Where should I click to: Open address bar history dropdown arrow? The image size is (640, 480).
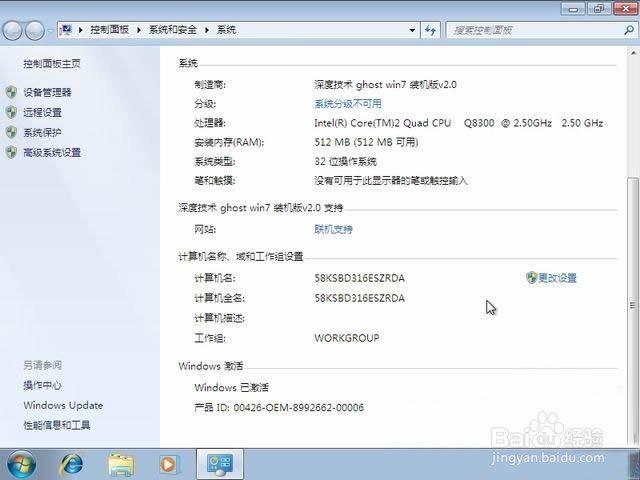(x=412, y=30)
